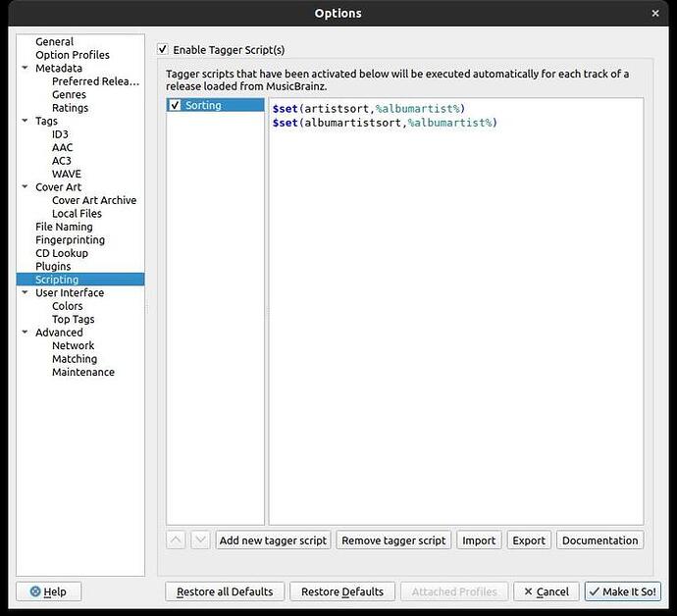Open the Network settings
This screenshot has width=677, height=616.
point(73,345)
